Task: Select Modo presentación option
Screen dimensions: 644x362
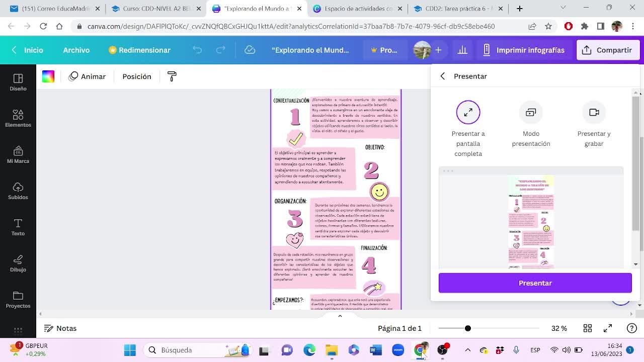Action: [531, 124]
